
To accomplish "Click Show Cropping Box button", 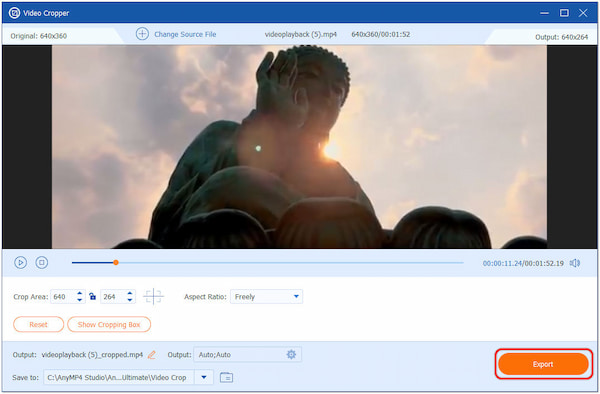I will click(x=109, y=324).
